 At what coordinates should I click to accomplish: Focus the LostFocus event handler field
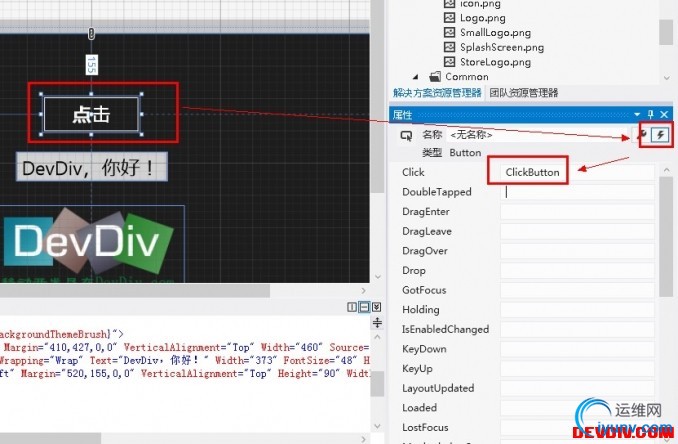click(577, 427)
